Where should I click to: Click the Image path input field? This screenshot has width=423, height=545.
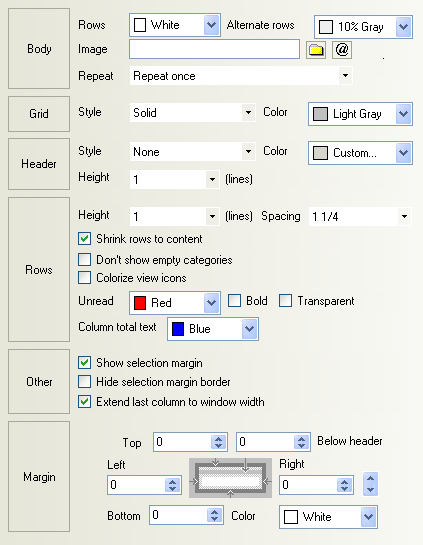tap(214, 49)
